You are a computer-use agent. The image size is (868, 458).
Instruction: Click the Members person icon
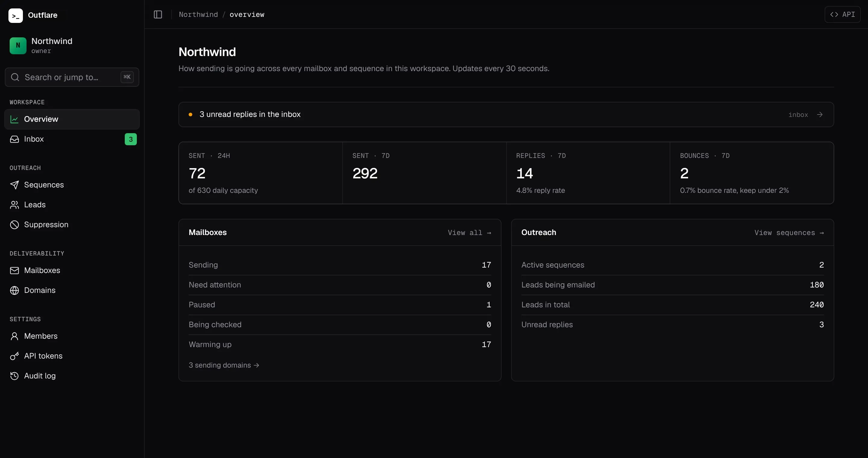(14, 336)
